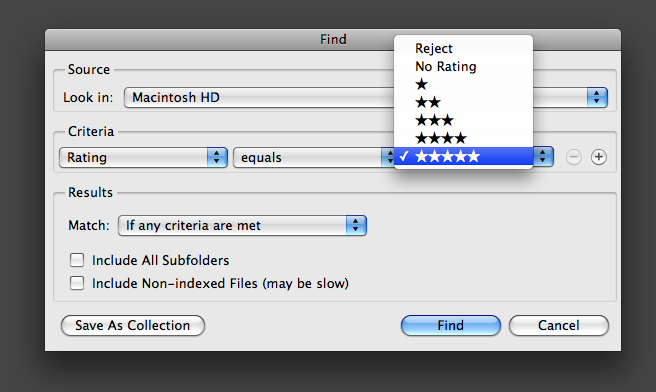
Task: Toggle Include Non-indexed Files checkbox
Action: point(77,283)
